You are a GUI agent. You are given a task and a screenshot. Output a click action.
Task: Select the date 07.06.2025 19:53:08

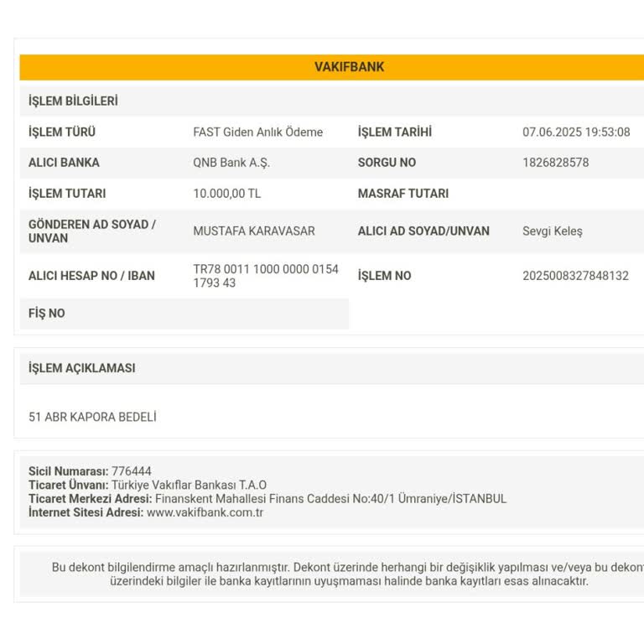576,132
